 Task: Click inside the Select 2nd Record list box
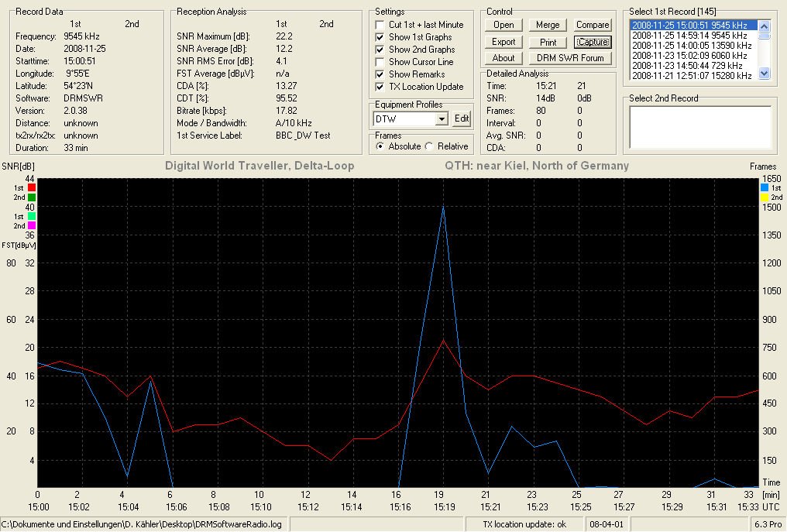[700, 127]
